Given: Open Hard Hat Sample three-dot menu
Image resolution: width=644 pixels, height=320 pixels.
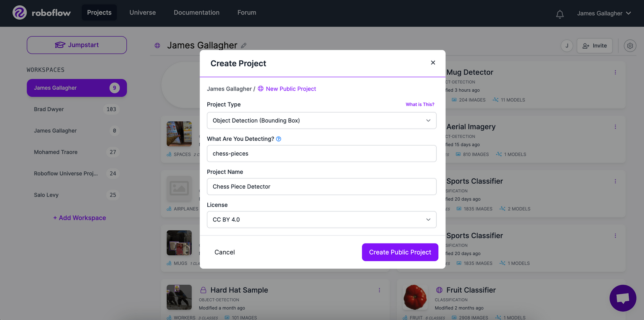Looking at the screenshot, I should [x=379, y=290].
